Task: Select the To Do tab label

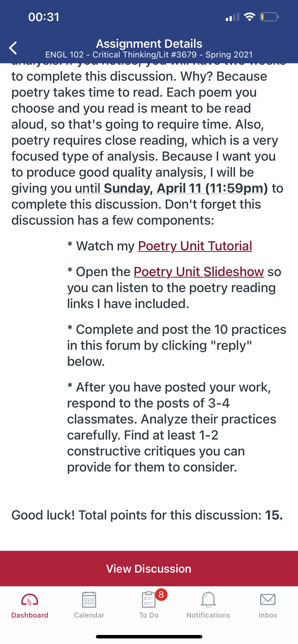Action: coord(149,615)
